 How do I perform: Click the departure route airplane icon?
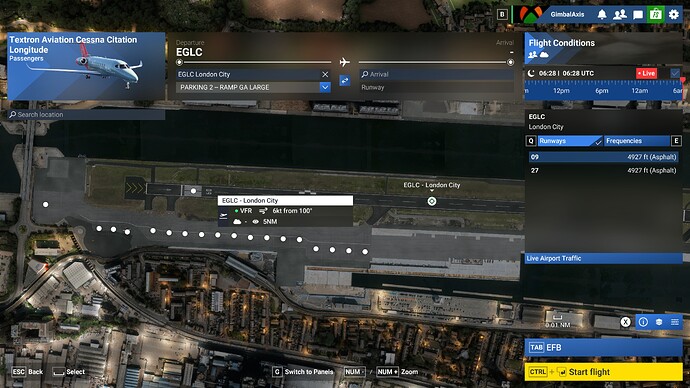345,62
